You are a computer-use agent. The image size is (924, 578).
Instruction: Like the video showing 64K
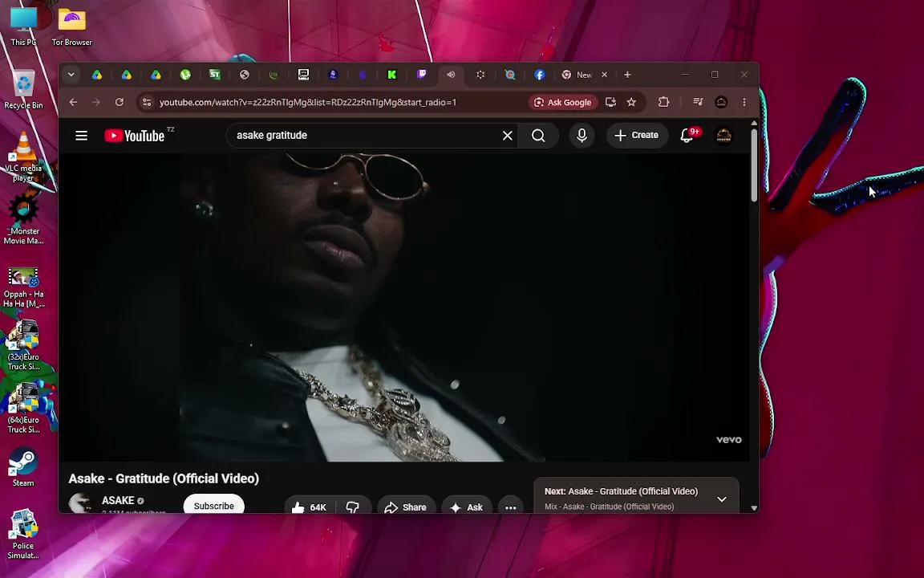pyautogui.click(x=310, y=507)
